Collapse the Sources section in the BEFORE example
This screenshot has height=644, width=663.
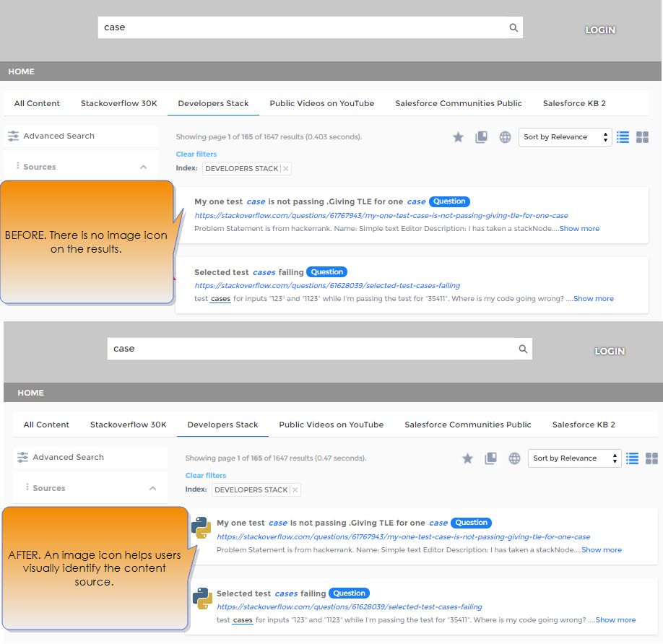pyautogui.click(x=143, y=167)
